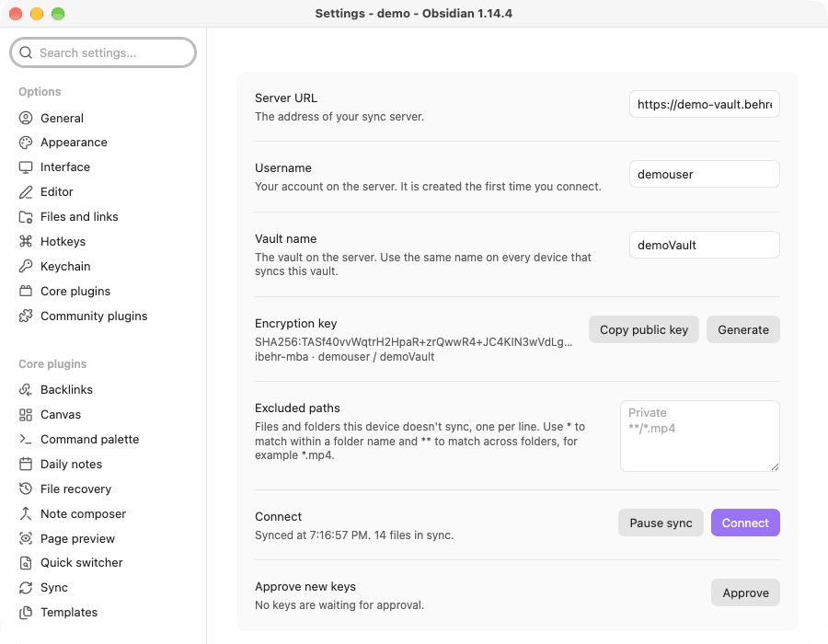Click the Files and links folder icon
The image size is (828, 644).
[x=26, y=217]
